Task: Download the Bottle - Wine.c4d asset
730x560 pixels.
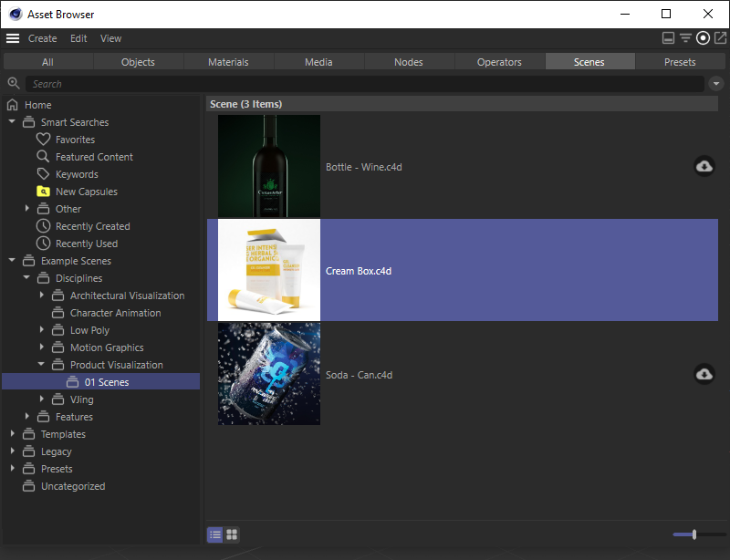Action: (x=704, y=166)
